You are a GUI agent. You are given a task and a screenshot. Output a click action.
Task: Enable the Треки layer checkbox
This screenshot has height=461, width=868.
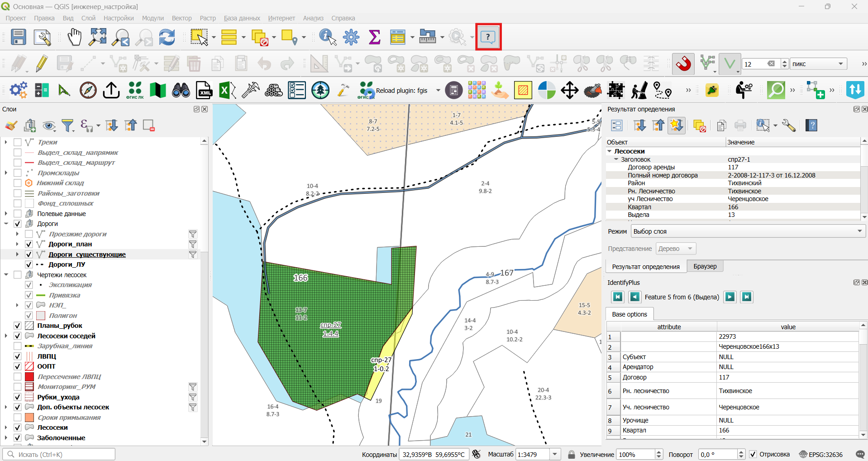pyautogui.click(x=18, y=142)
